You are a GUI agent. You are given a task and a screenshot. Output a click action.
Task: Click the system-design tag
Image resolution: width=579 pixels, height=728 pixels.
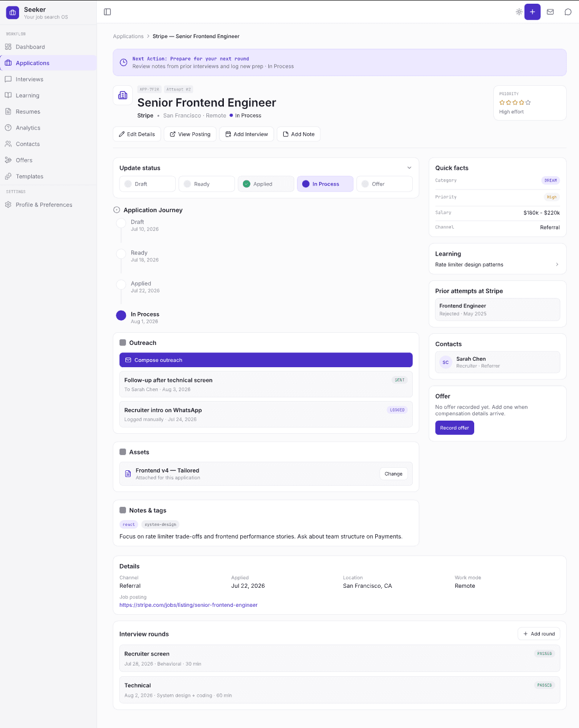pyautogui.click(x=160, y=524)
